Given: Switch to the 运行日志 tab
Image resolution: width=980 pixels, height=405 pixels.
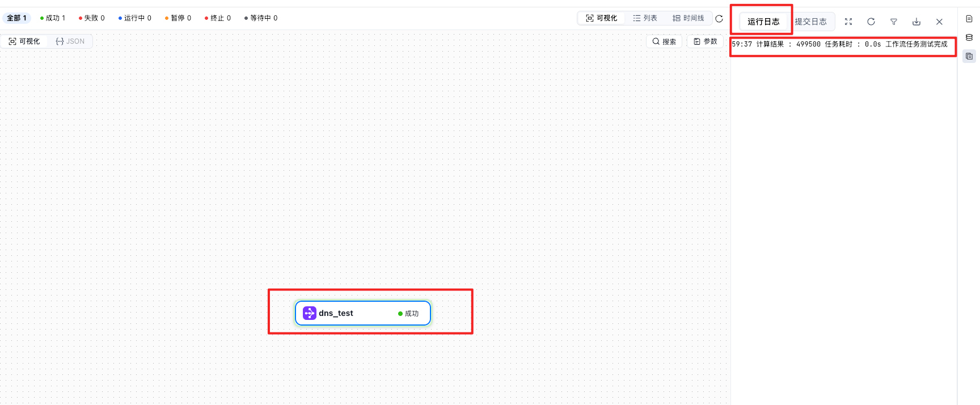Looking at the screenshot, I should (763, 22).
